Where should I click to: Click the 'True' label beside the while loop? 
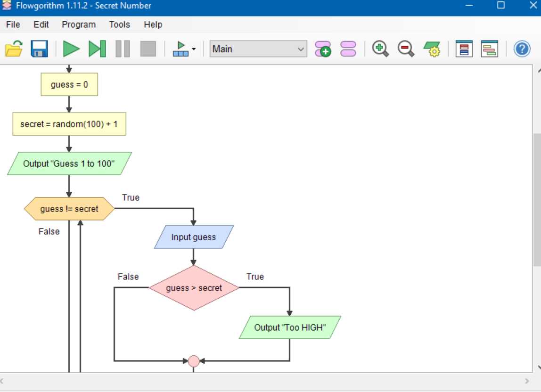click(131, 197)
